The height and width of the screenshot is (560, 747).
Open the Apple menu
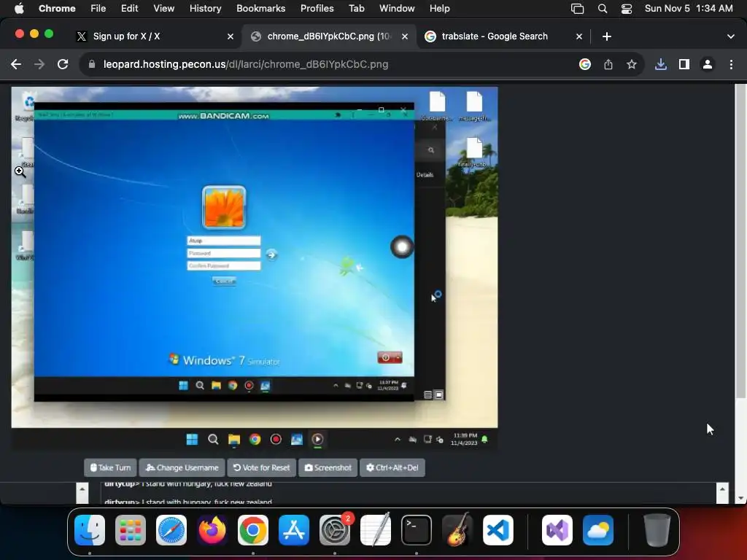coord(19,9)
